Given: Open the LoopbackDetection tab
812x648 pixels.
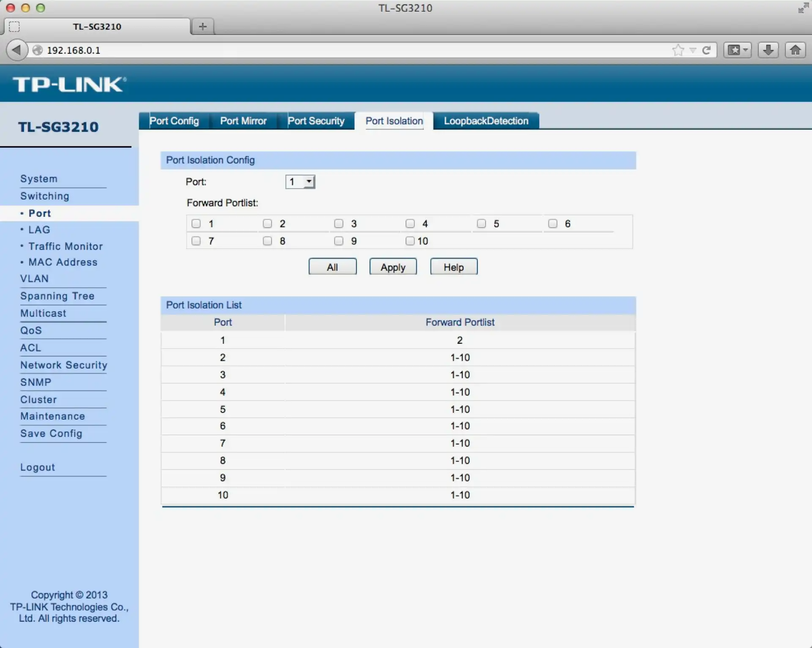Looking at the screenshot, I should tap(486, 121).
